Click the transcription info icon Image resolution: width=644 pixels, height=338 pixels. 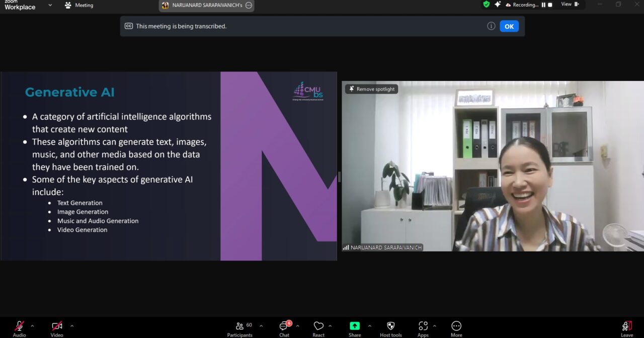coord(491,26)
